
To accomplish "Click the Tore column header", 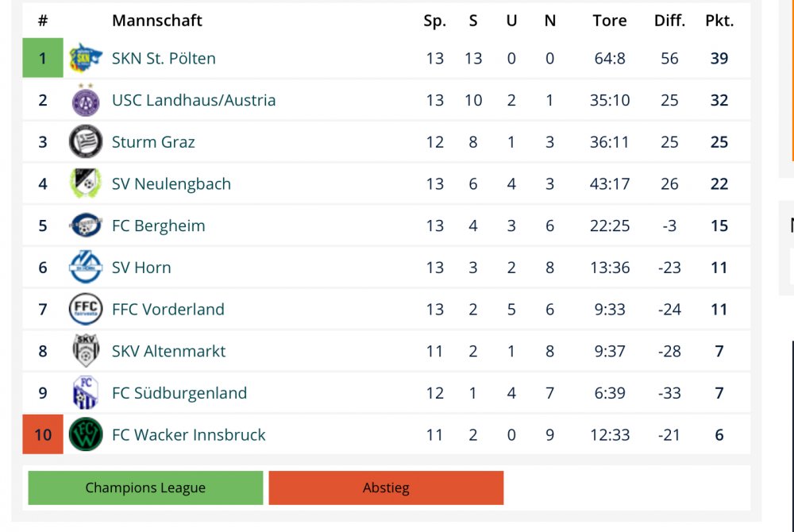I will [610, 21].
